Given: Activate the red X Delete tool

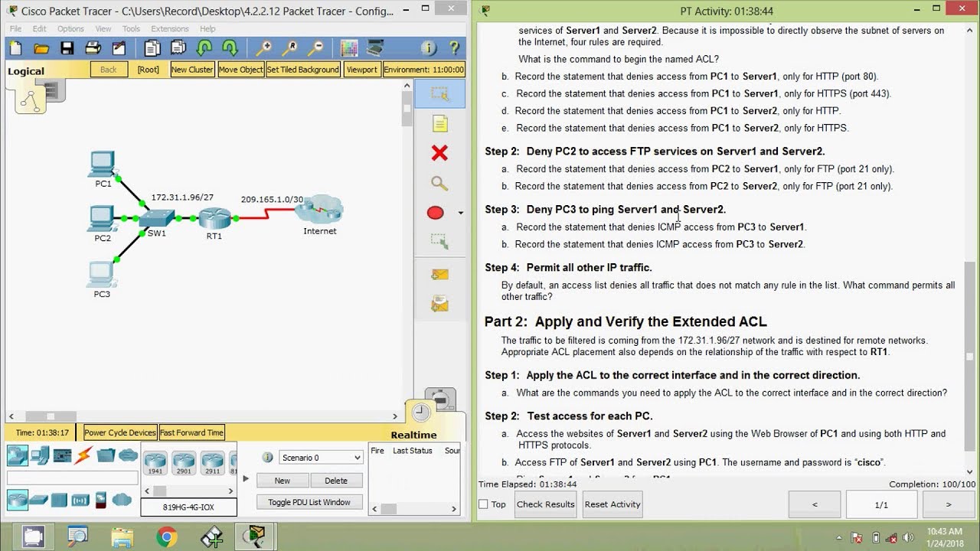Looking at the screenshot, I should tap(439, 153).
